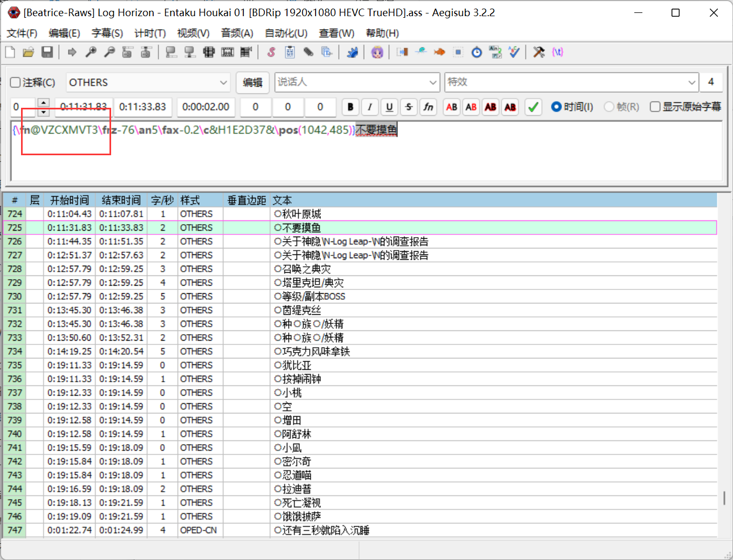The image size is (733, 560).
Task: Toggle the 注释(C) comment checkbox
Action: [16, 82]
